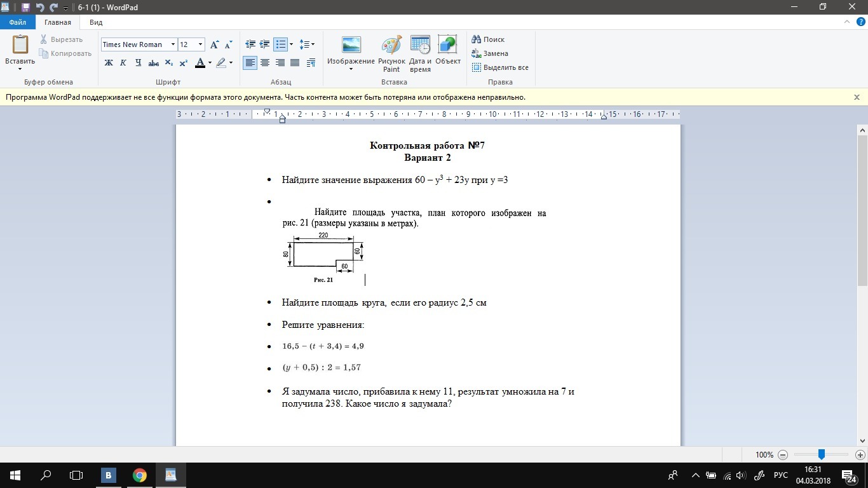The image size is (868, 488).
Task: Insert a Рисунок Paint drawing
Action: coord(391,53)
